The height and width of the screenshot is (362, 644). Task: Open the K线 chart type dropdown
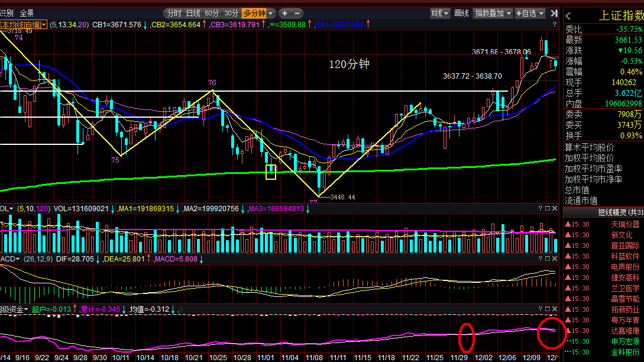coord(439,13)
